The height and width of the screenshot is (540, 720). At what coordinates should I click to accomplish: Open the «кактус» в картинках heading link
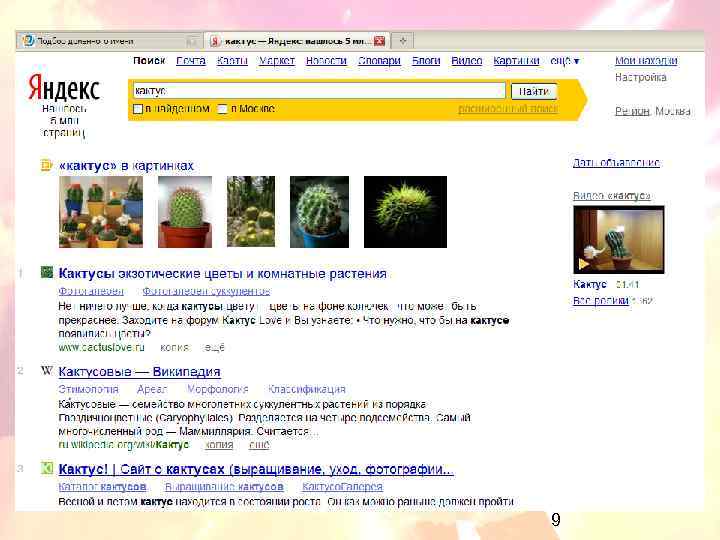[x=126, y=166]
